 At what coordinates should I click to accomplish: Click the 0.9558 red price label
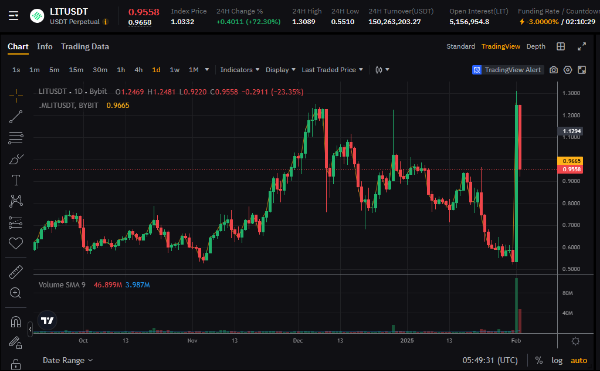coord(570,169)
